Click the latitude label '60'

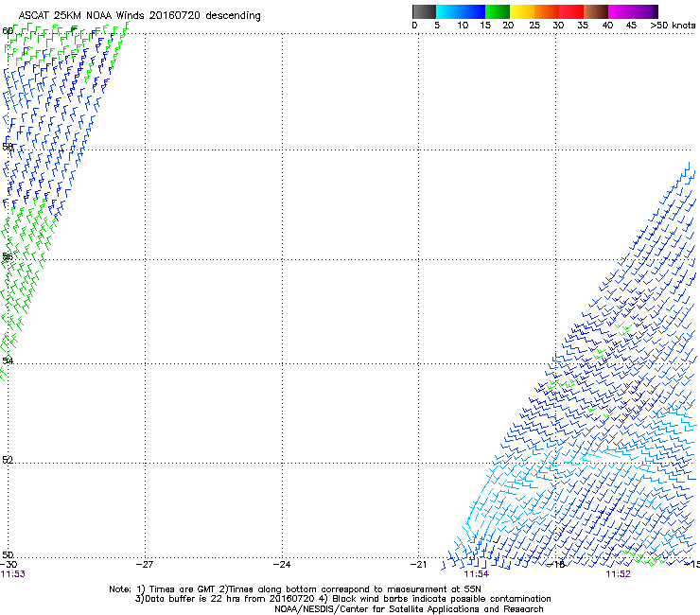pyautogui.click(x=8, y=31)
